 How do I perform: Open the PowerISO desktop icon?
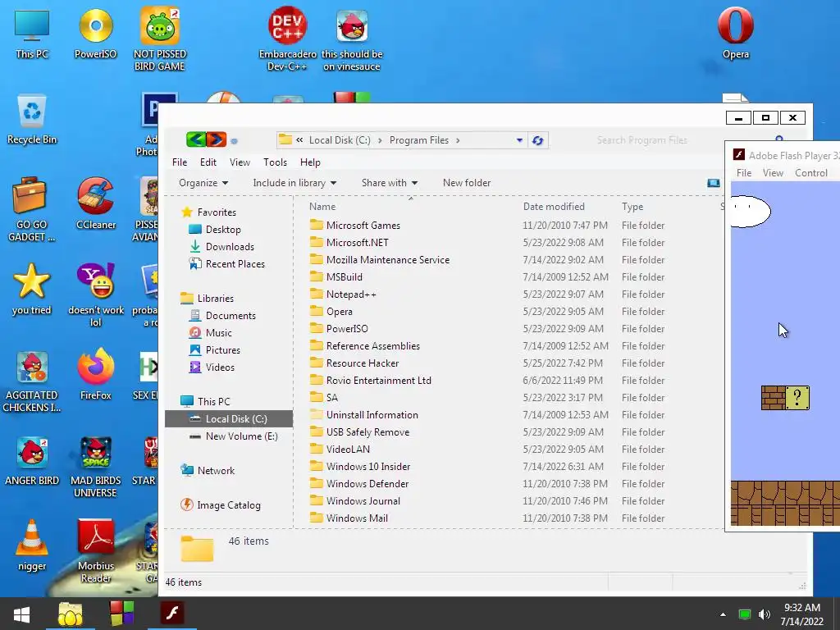coord(95,33)
